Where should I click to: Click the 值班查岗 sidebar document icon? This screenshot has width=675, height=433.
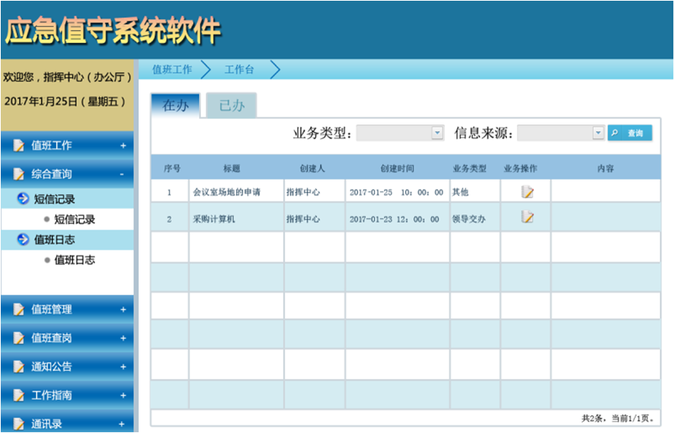(x=19, y=338)
